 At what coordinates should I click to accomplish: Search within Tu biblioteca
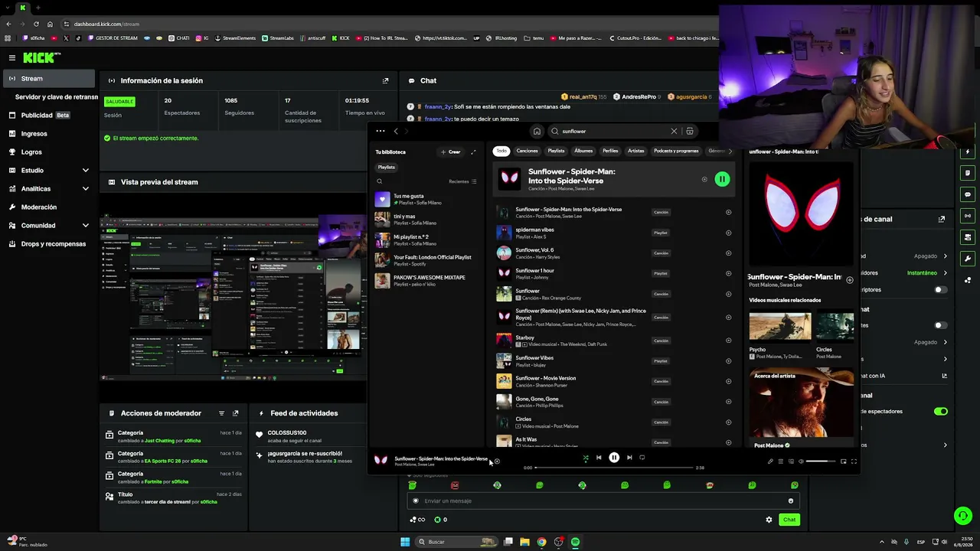pyautogui.click(x=379, y=181)
